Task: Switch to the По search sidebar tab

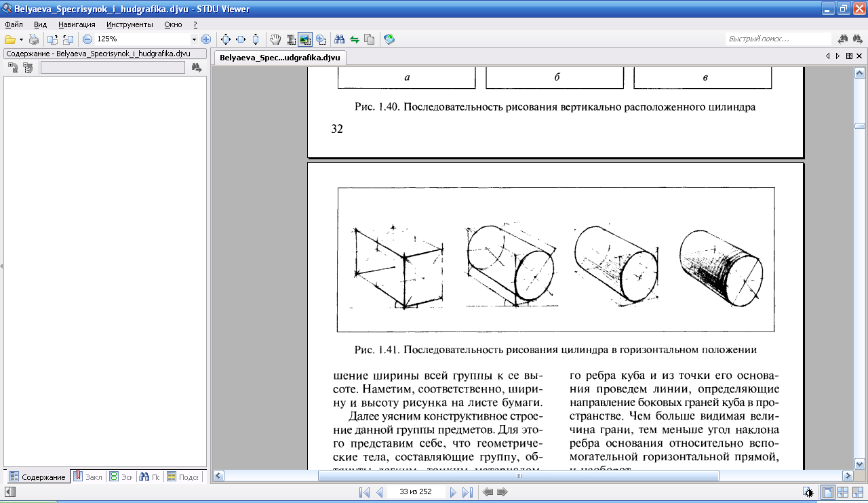Action: 151,477
